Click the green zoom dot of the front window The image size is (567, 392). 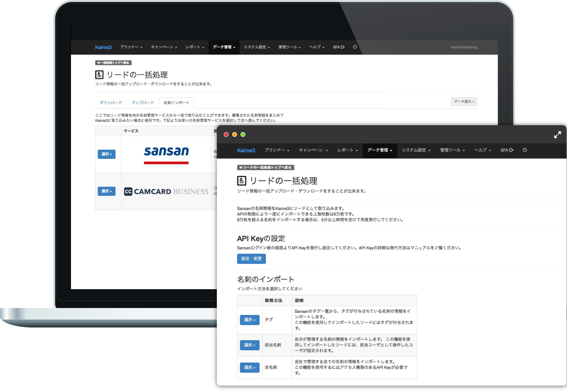click(x=243, y=134)
